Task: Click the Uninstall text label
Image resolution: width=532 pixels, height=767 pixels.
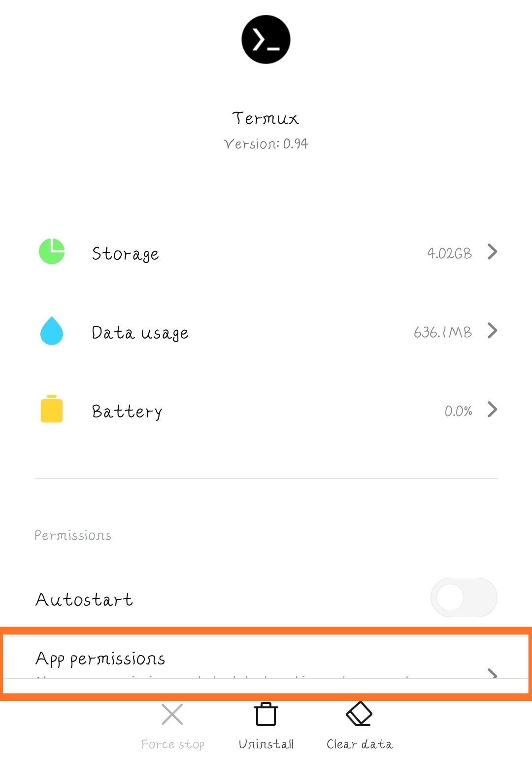Action: tap(266, 744)
